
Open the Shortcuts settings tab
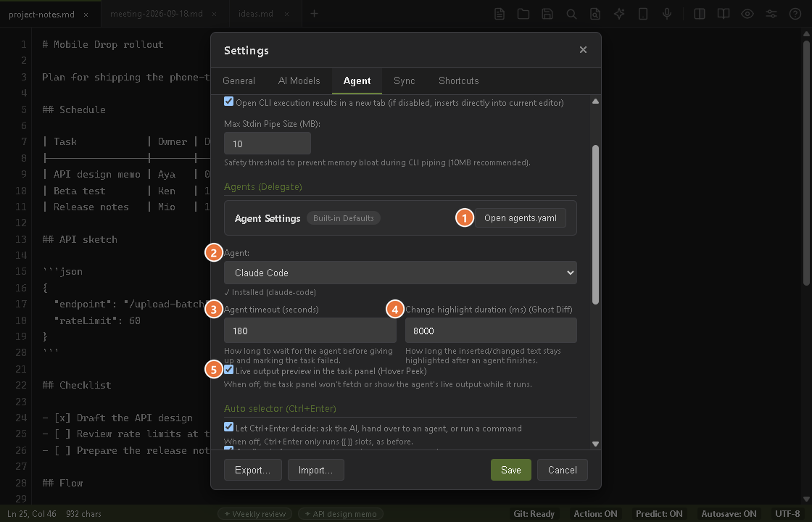click(x=458, y=80)
